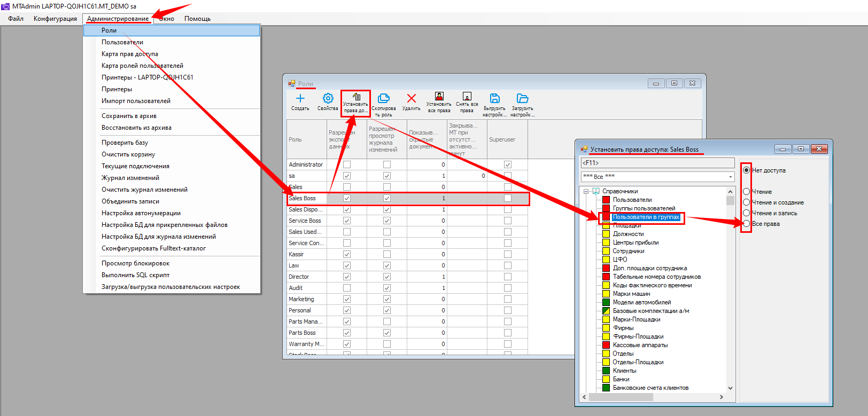Select the Director role row
This screenshot has width=868, height=416.
(299, 277)
